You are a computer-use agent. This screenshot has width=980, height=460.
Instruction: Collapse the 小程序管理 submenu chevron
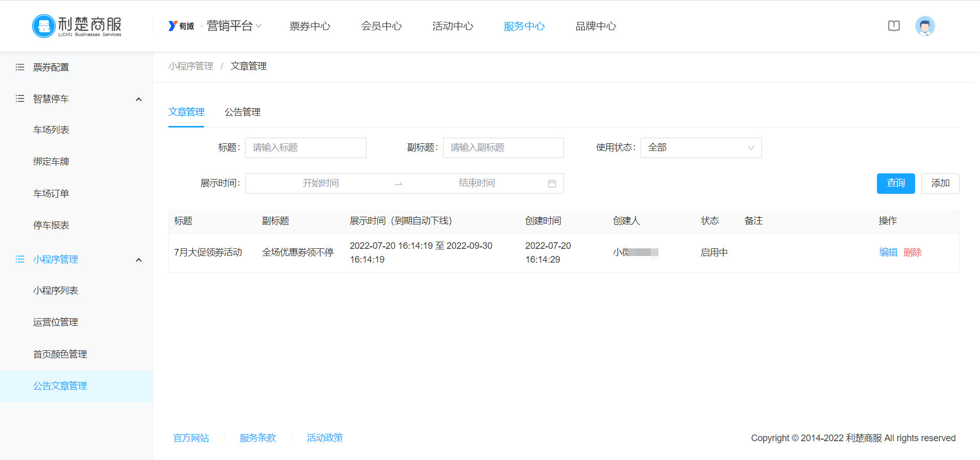[x=138, y=260]
